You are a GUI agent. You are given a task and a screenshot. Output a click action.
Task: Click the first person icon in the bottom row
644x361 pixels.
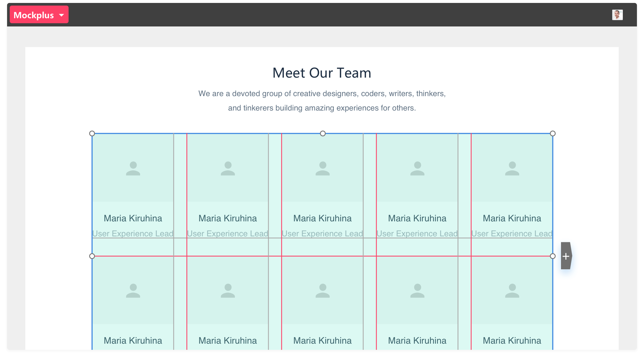tap(133, 291)
